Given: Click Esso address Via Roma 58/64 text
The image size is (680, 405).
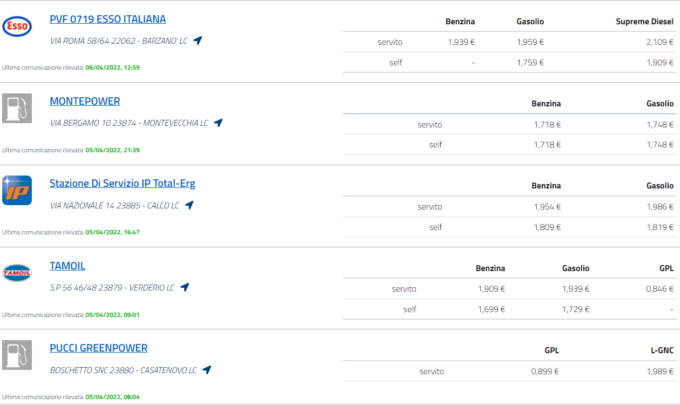Looking at the screenshot, I should 118,40.
